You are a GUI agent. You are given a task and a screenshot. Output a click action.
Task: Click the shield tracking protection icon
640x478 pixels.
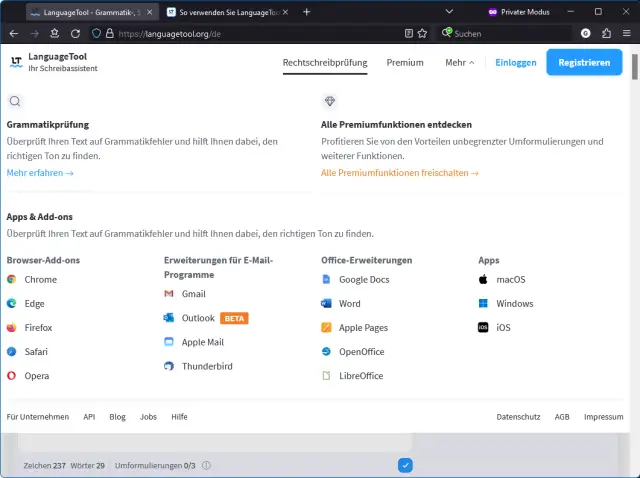[x=96, y=33]
